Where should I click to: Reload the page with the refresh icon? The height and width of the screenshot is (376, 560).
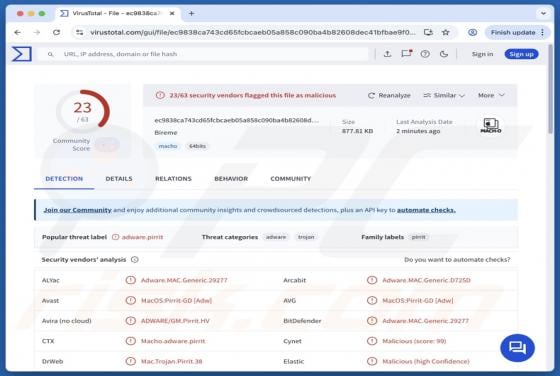point(56,32)
